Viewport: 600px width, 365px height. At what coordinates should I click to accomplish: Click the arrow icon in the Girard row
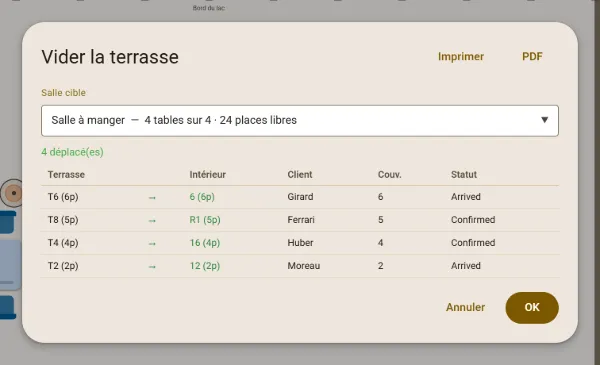coord(152,198)
